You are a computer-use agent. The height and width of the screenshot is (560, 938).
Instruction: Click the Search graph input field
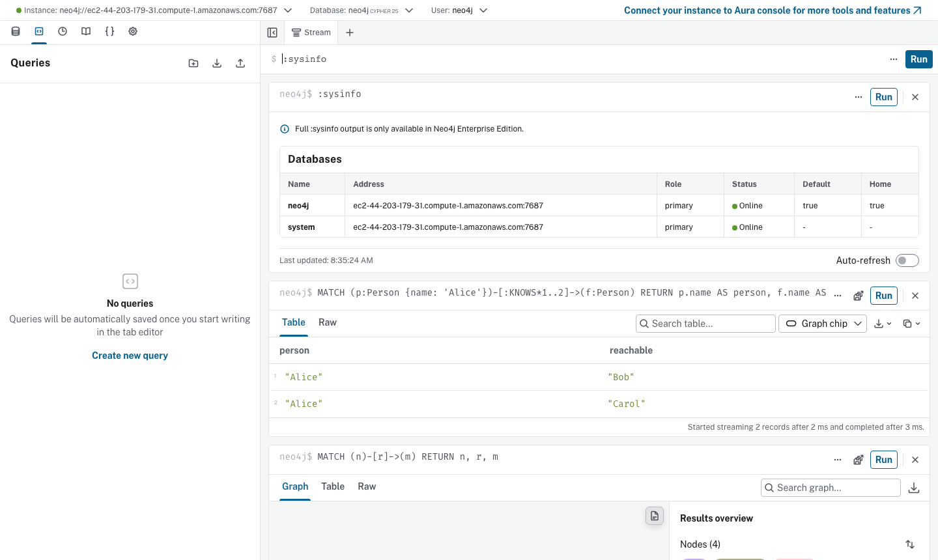click(x=831, y=488)
